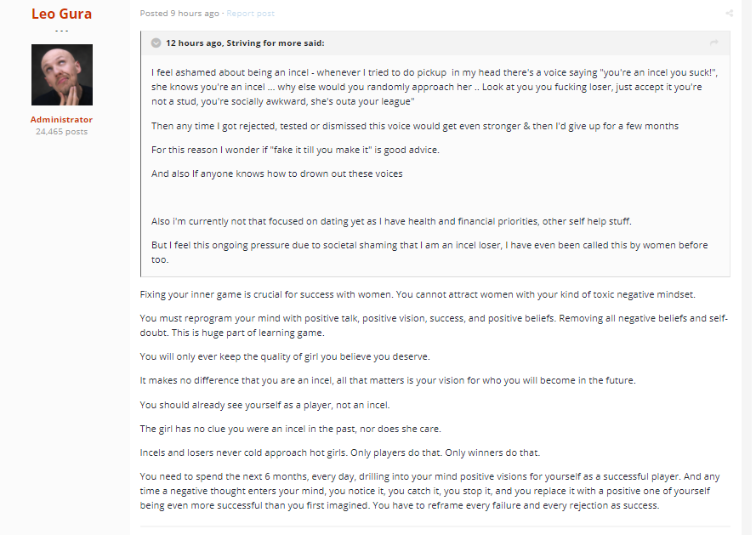Click the 'Incels and losers never cold approach' line
Viewport: 756px width, 535px height.
pyautogui.click(x=340, y=453)
